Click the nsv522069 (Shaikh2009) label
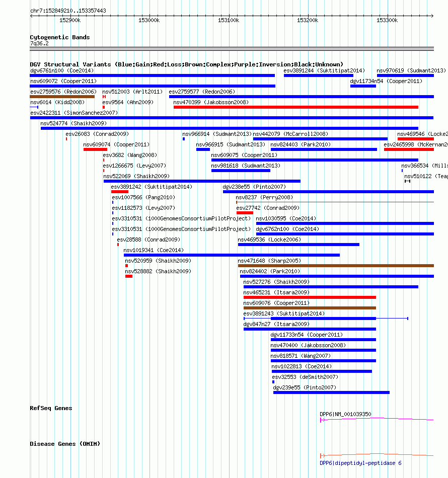This screenshot has height=478, width=448. [136, 176]
